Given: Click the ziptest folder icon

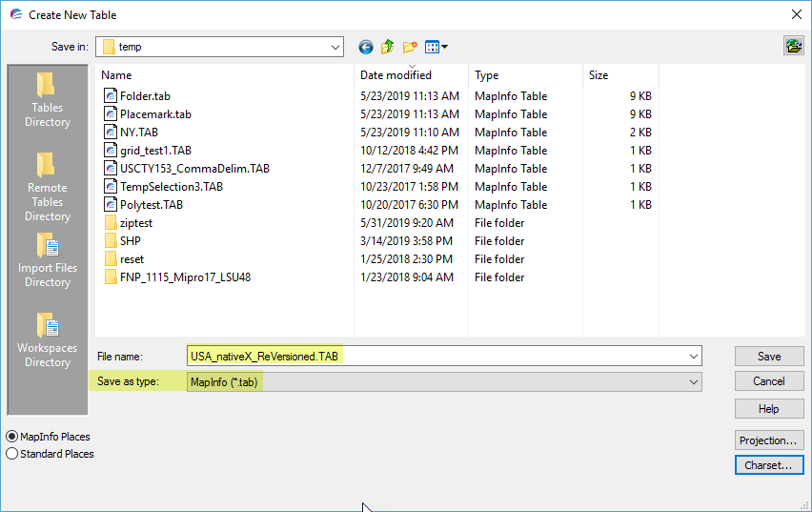Looking at the screenshot, I should [111, 223].
